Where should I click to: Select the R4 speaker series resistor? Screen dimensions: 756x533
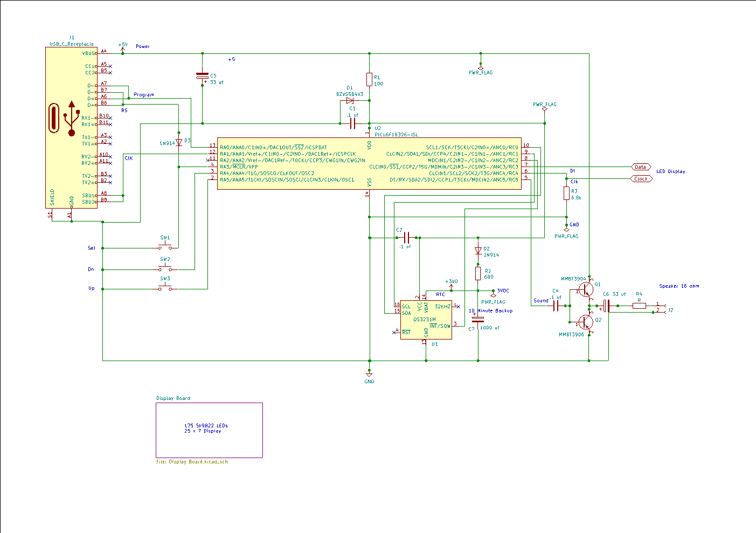(639, 306)
